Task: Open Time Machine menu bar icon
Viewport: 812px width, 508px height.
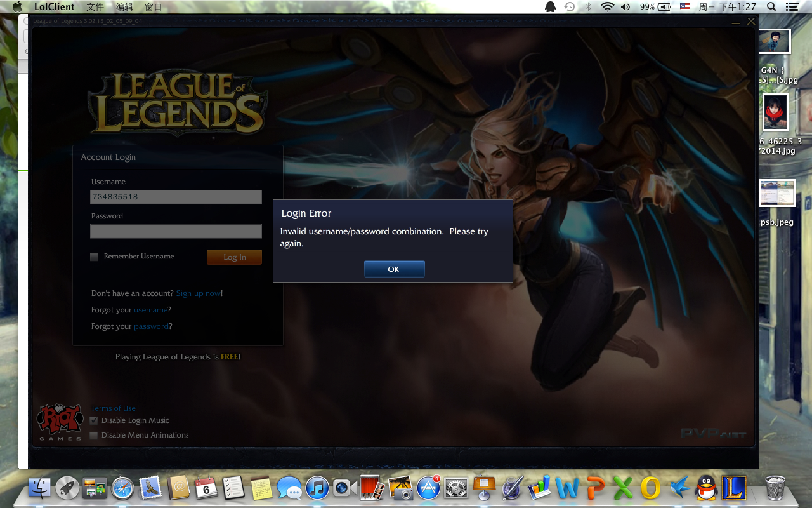Action: 570,6
